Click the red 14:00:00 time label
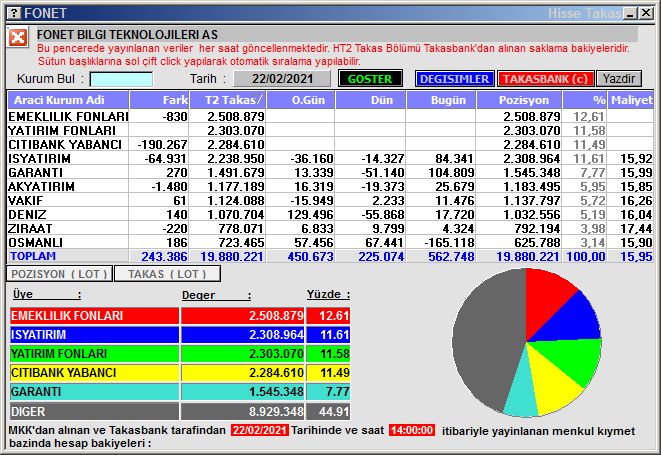The height and width of the screenshot is (455, 661). point(412,430)
